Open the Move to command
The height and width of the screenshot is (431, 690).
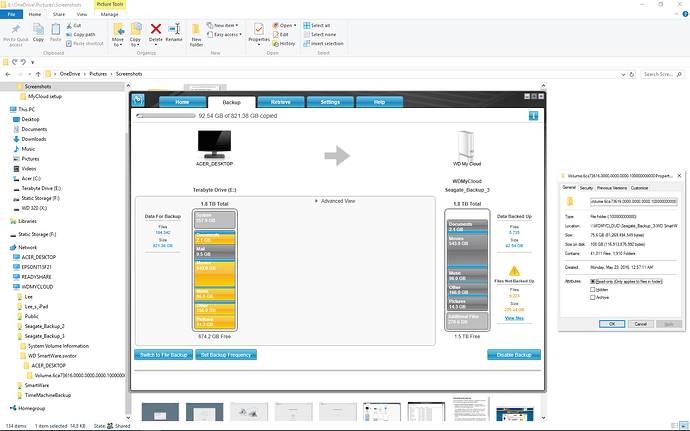pyautogui.click(x=118, y=35)
